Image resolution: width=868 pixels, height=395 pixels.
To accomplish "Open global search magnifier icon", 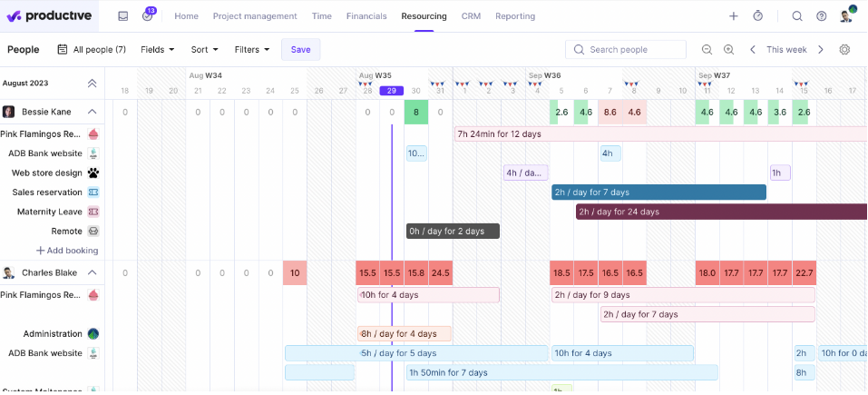I will point(797,16).
